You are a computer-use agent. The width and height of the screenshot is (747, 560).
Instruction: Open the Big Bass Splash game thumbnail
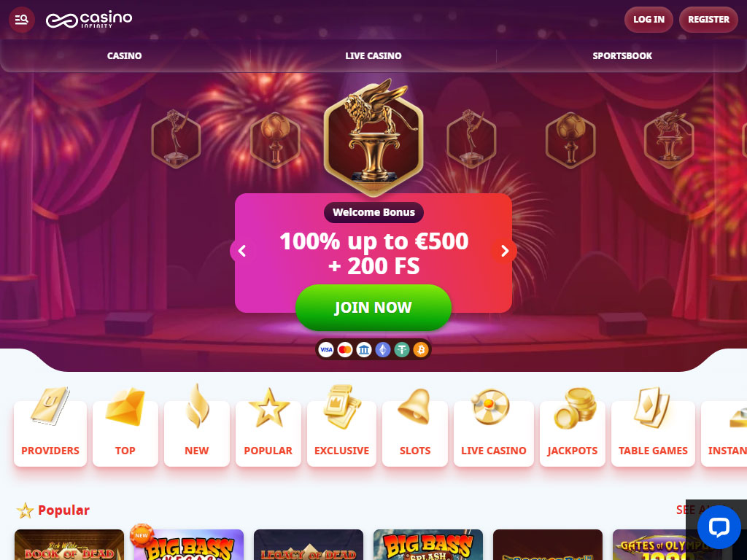point(427,545)
